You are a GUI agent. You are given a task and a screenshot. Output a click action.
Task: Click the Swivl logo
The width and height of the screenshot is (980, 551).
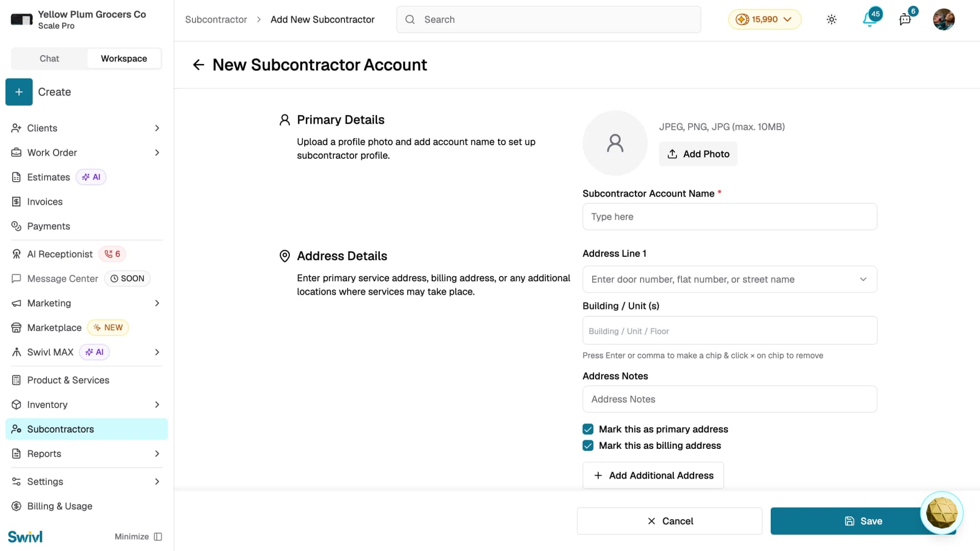tap(25, 537)
